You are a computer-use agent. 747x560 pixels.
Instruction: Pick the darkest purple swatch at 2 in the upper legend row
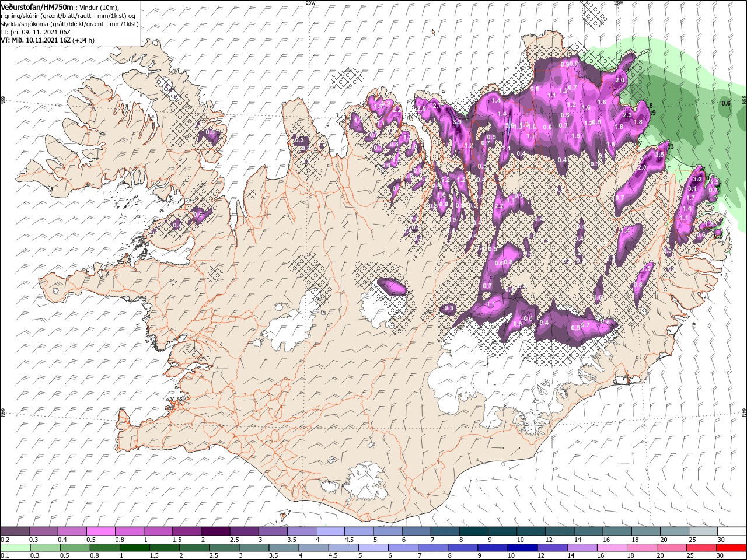[x=215, y=531]
